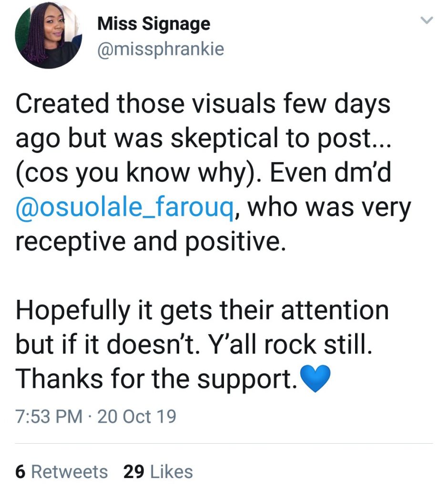Click the 7:53 PM timestamp
448x488 pixels.
pos(48,417)
